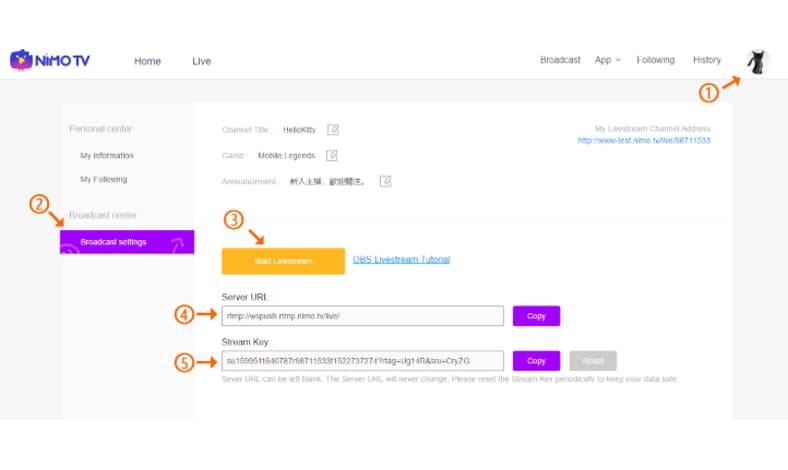Select Broadcast settings in sidebar
Image resolution: width=788 pixels, height=470 pixels.
point(127,242)
